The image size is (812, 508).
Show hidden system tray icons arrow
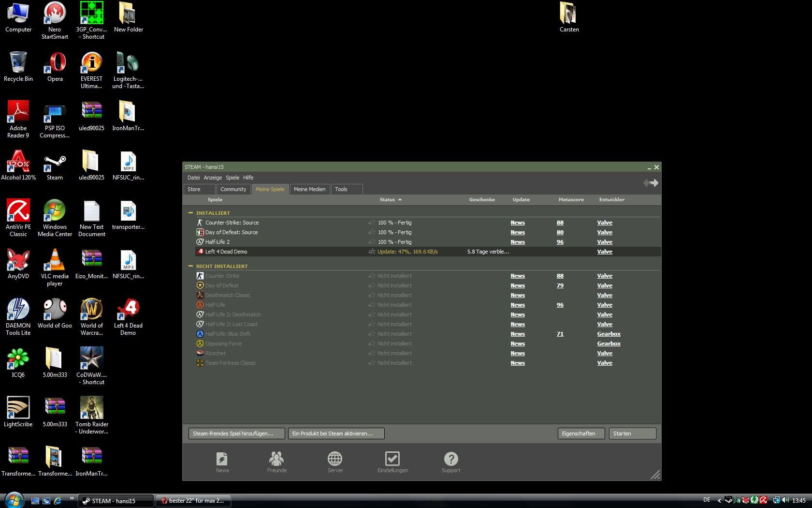point(719,501)
